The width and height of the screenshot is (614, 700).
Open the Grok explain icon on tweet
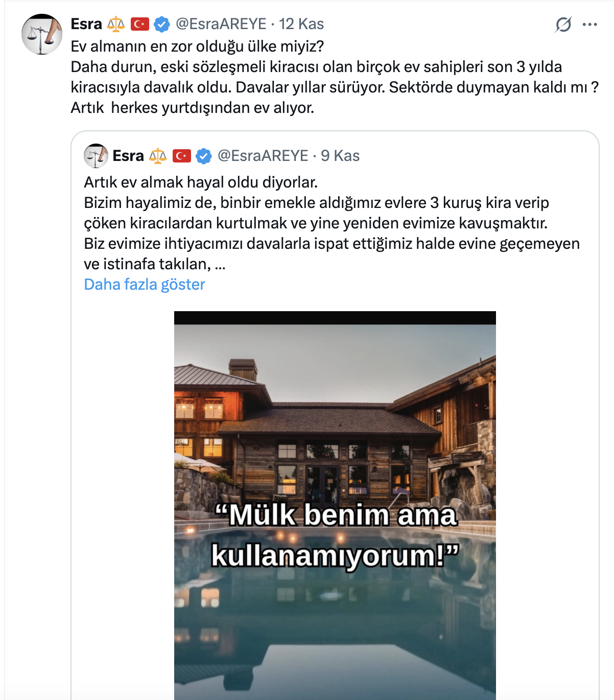pyautogui.click(x=563, y=25)
